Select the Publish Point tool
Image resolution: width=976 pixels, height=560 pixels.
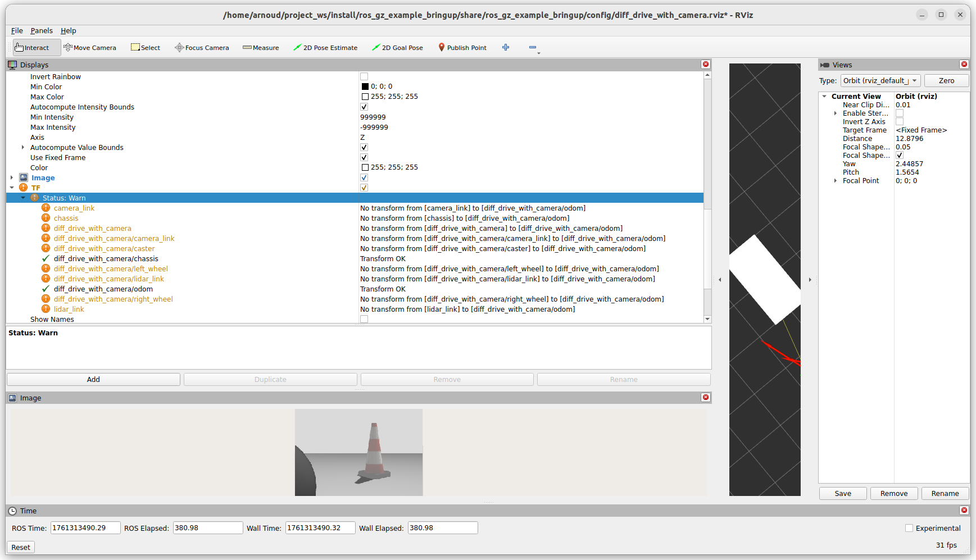[462, 48]
